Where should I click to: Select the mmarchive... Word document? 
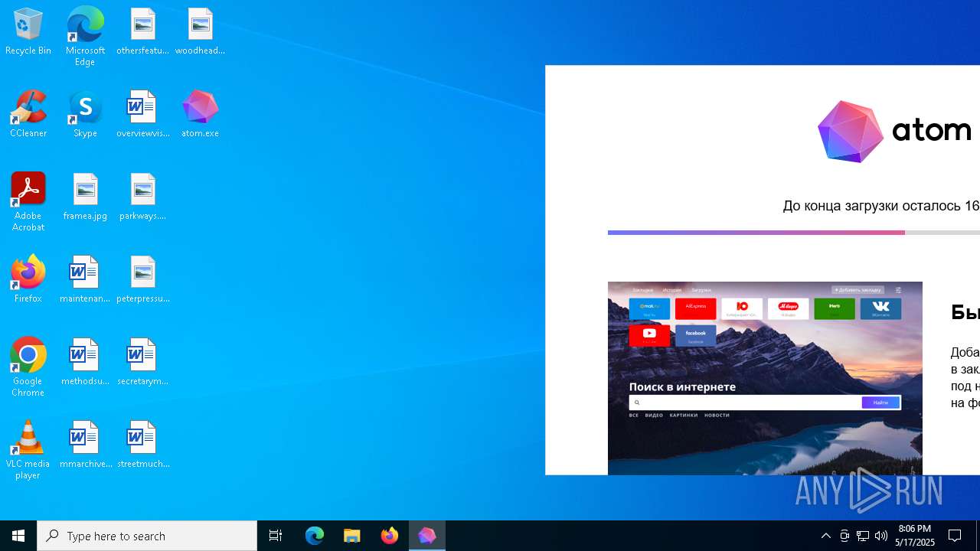point(85,445)
